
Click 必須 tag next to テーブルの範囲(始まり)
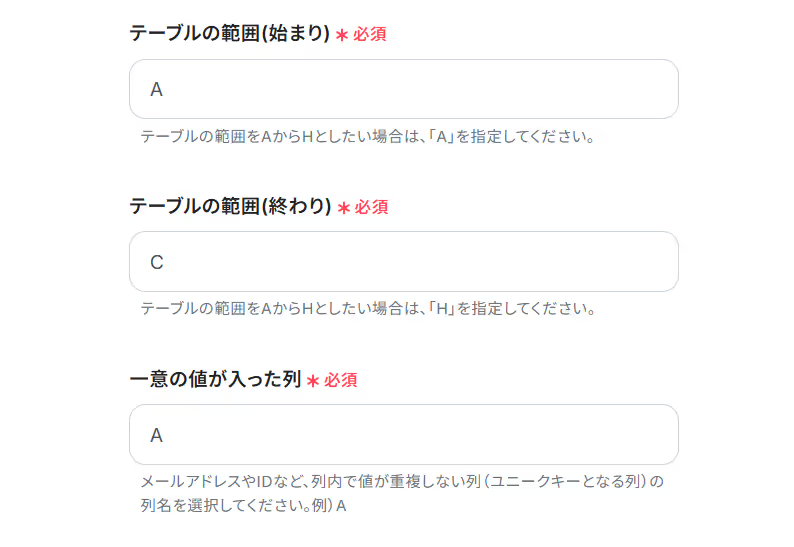click(x=370, y=34)
